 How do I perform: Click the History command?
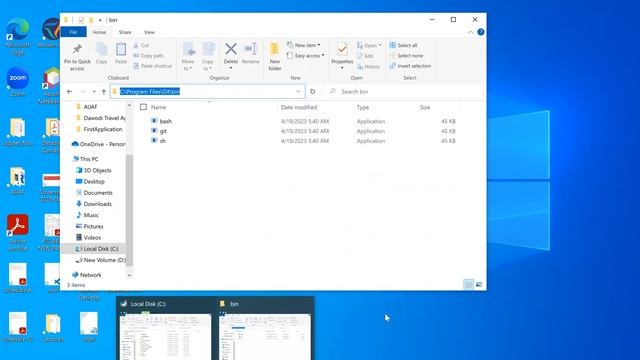369,67
